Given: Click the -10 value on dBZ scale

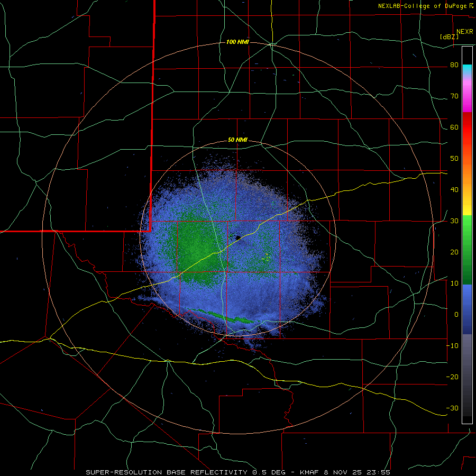Looking at the screenshot, I should (452, 346).
